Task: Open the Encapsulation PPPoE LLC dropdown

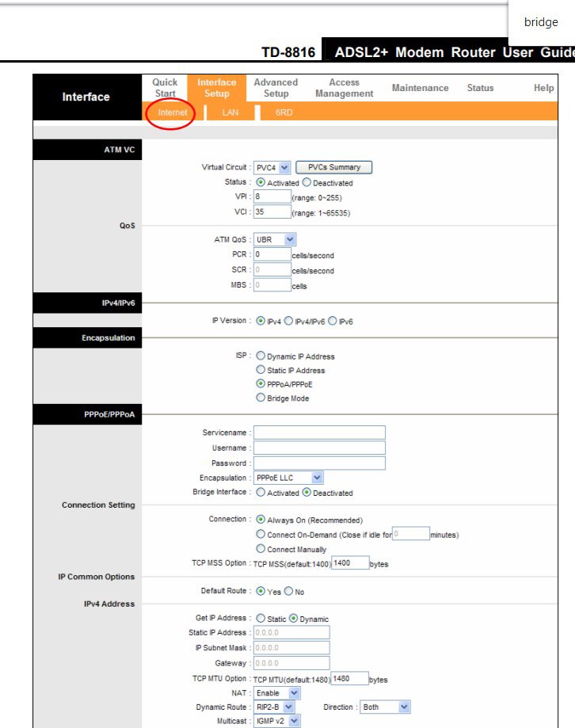Action: [288, 478]
